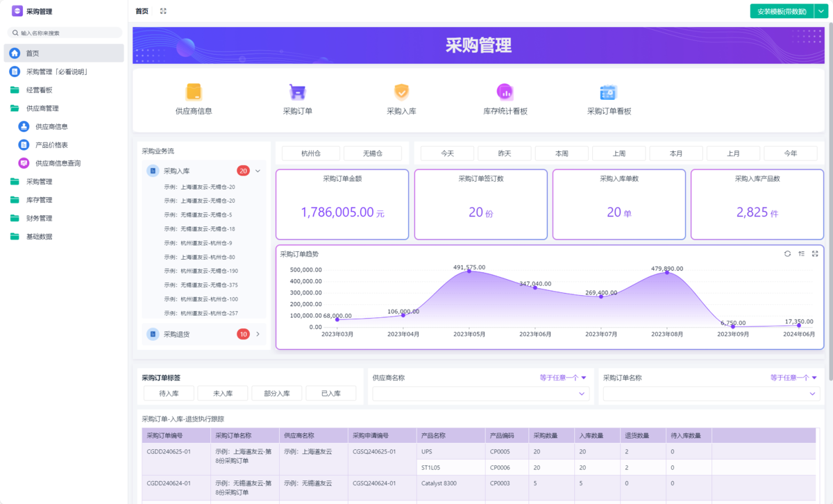Open 首页 in the sidebar menu
Viewport: 833px width, 504px height.
pos(65,53)
